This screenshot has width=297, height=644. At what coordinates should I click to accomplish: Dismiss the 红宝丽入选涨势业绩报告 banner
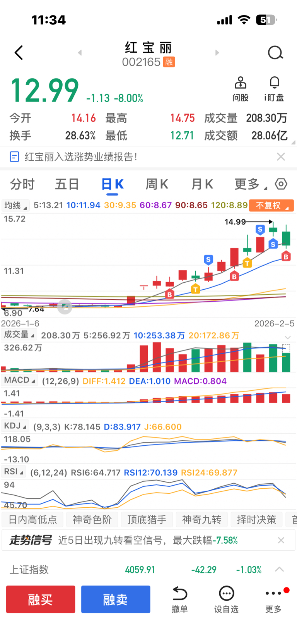281,157
